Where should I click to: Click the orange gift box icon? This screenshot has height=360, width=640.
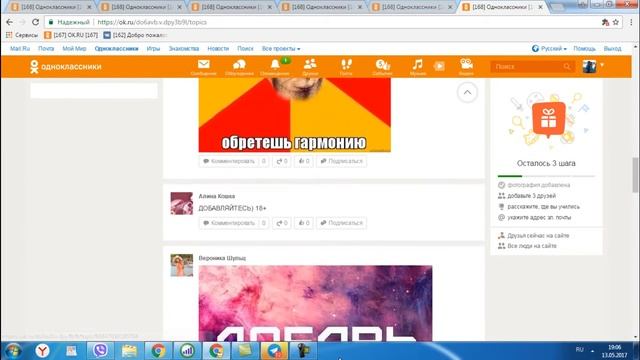click(549, 119)
